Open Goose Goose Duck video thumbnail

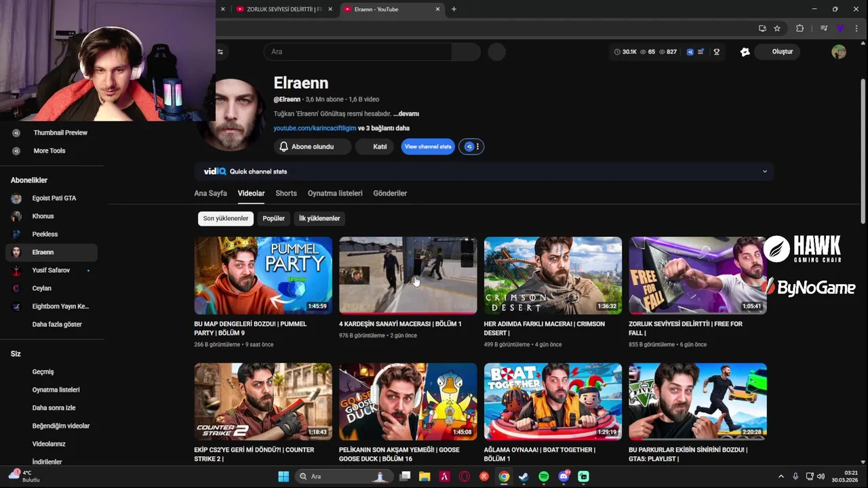[408, 401]
